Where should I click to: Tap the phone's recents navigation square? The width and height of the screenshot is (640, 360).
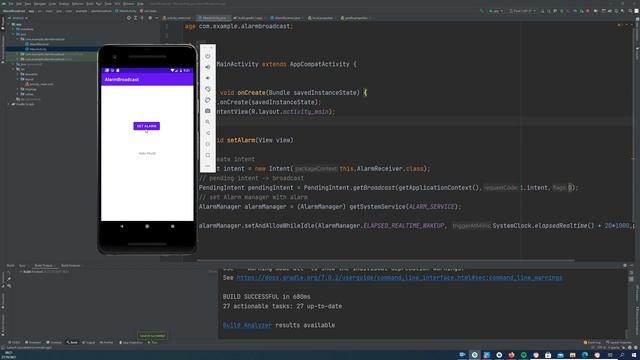tap(172, 226)
